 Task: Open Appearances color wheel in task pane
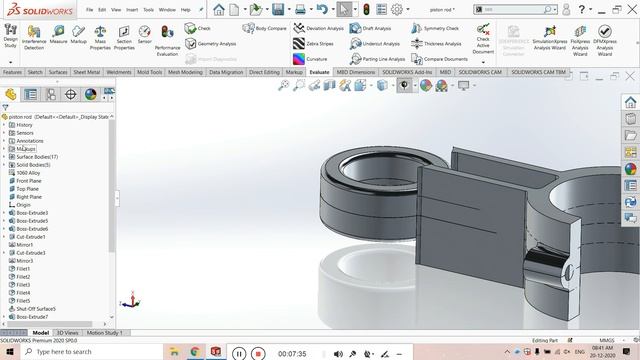pyautogui.click(x=631, y=169)
